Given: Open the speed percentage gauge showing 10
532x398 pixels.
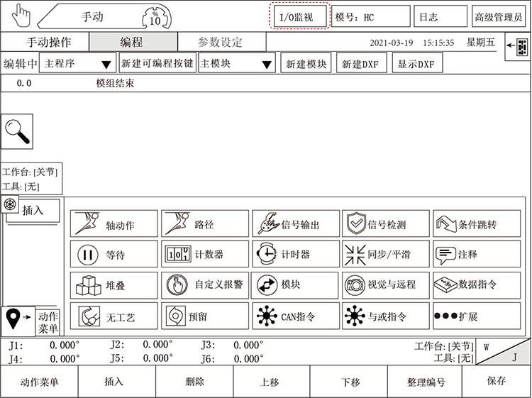Looking at the screenshot, I should [155, 16].
